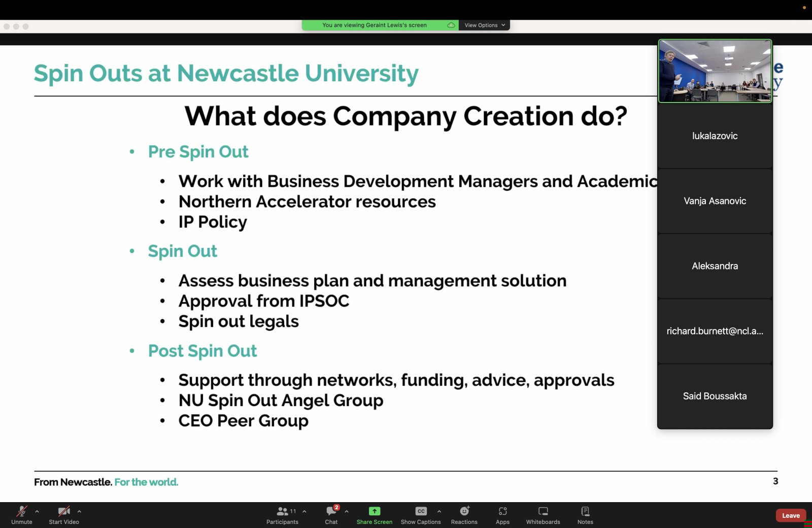The height and width of the screenshot is (528, 812).
Task: Select the richard.burnett@ncl.a... participant tile
Action: point(715,331)
